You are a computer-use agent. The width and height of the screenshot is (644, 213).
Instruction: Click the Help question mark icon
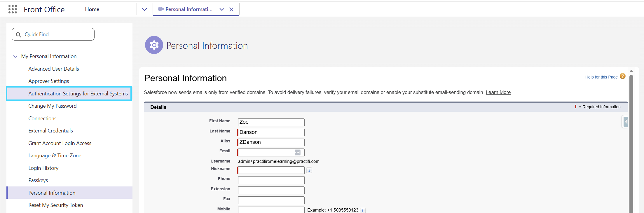click(x=623, y=76)
